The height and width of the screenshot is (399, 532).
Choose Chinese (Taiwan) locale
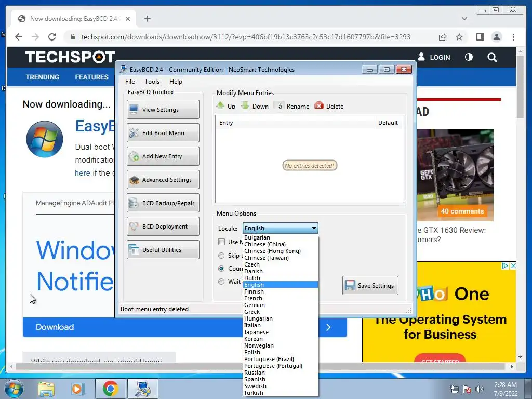coord(280,258)
